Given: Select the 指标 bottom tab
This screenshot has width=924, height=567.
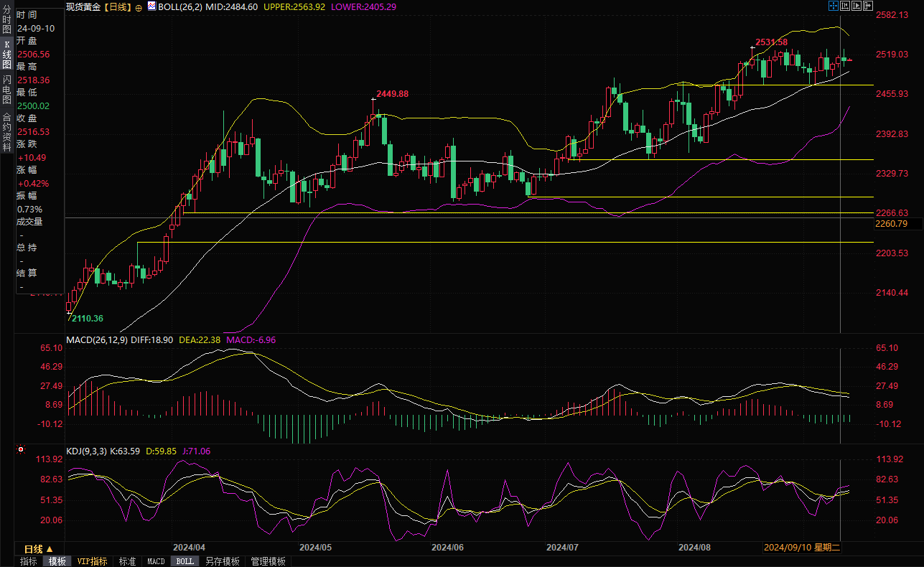Looking at the screenshot, I should (x=29, y=561).
